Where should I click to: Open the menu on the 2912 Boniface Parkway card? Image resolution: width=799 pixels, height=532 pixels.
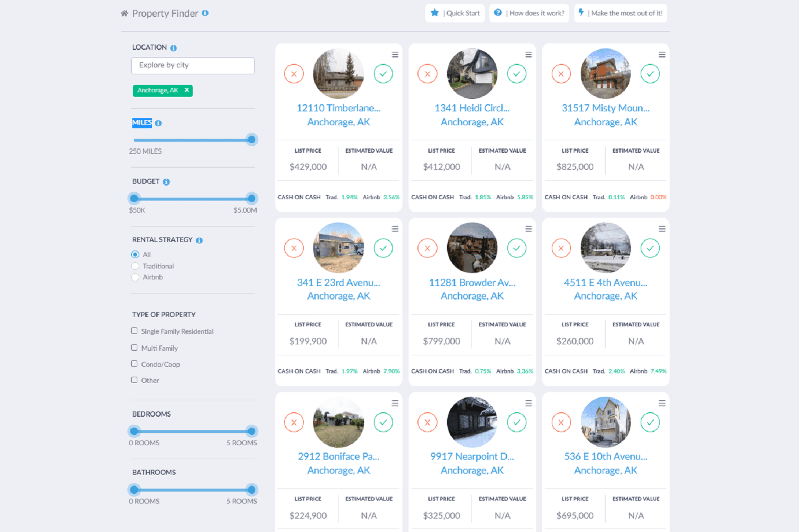(x=395, y=403)
